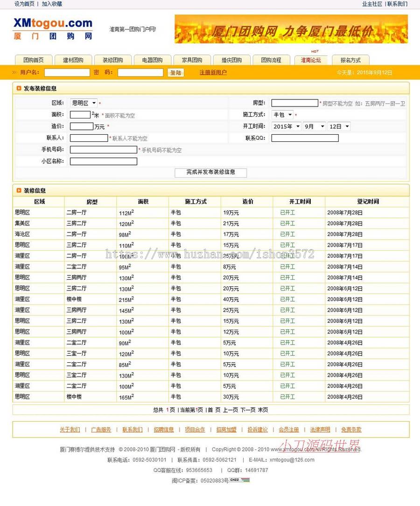This screenshot has width=420, height=506.
Task: Click the 联系人 input field
Action: [x=89, y=138]
